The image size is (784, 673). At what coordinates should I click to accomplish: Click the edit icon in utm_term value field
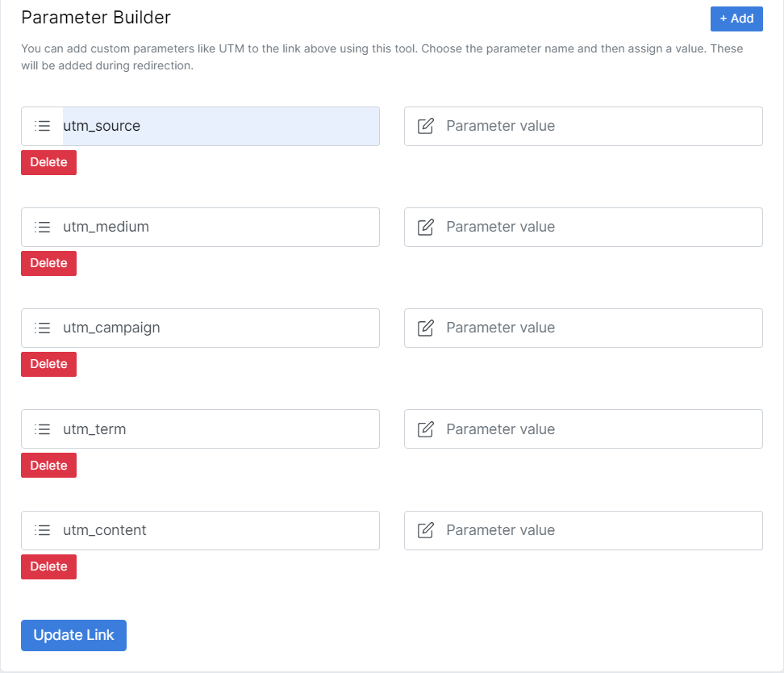(x=425, y=428)
